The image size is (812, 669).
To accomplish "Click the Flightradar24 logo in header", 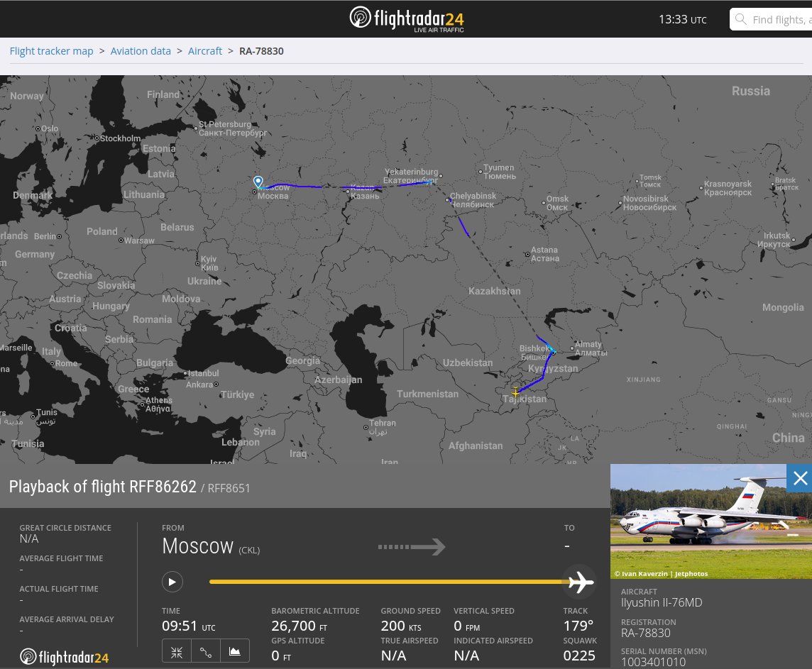I will pyautogui.click(x=407, y=19).
